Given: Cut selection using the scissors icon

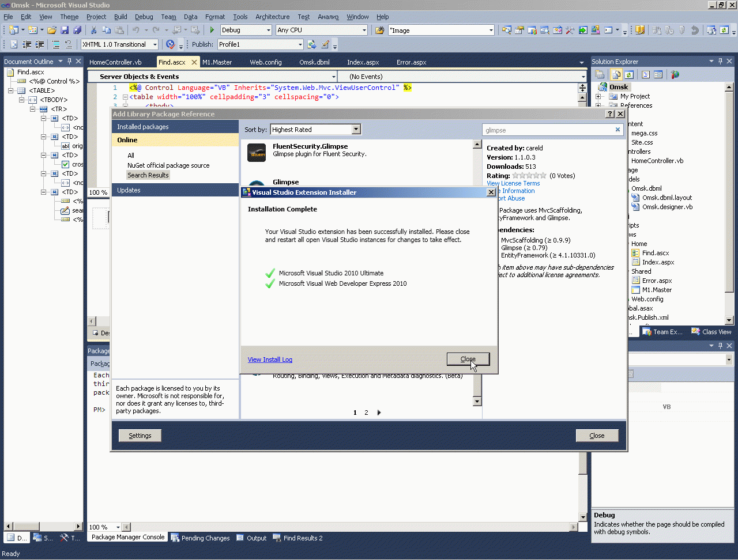Looking at the screenshot, I should (94, 30).
